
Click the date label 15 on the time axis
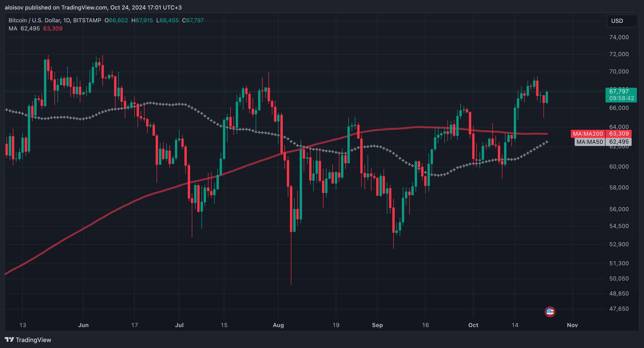(x=224, y=325)
